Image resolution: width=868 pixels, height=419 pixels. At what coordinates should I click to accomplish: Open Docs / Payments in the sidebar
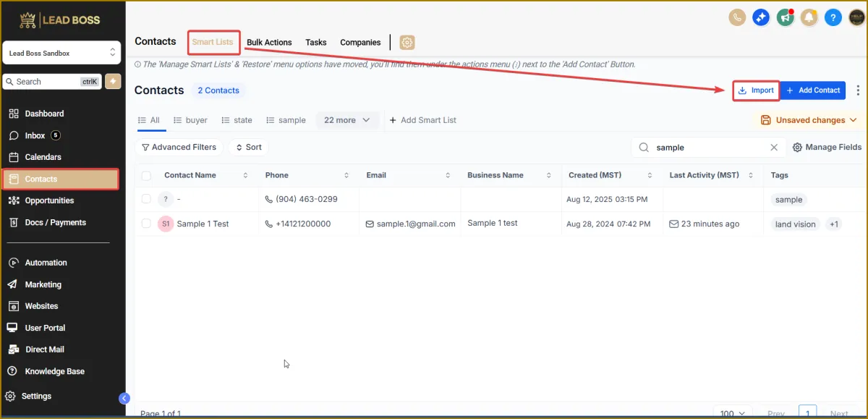pyautogui.click(x=61, y=222)
